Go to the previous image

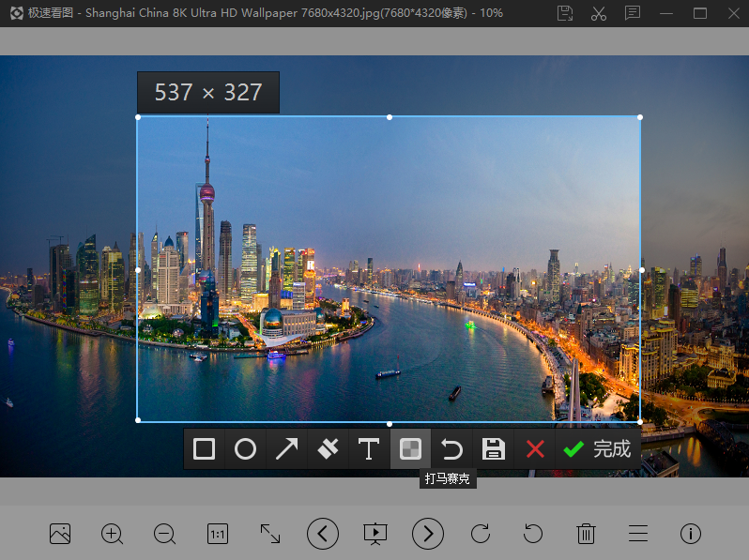point(323,534)
